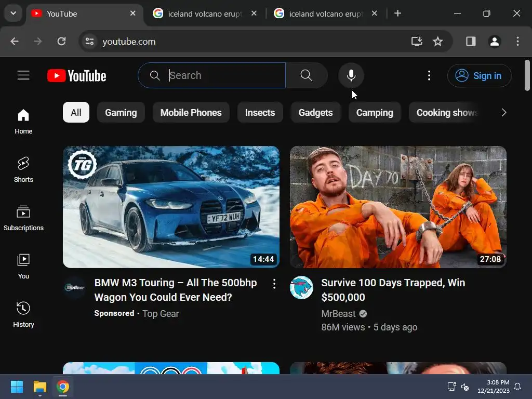Select the Gaming filter chip
Image resolution: width=532 pixels, height=399 pixels.
[121, 112]
